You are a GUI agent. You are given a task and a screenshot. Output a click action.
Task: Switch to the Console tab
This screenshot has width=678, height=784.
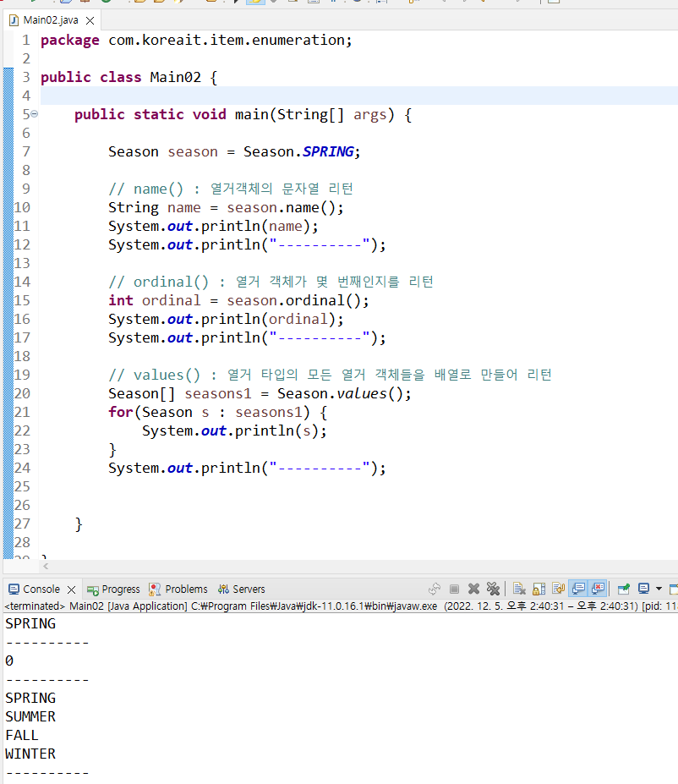(x=41, y=589)
